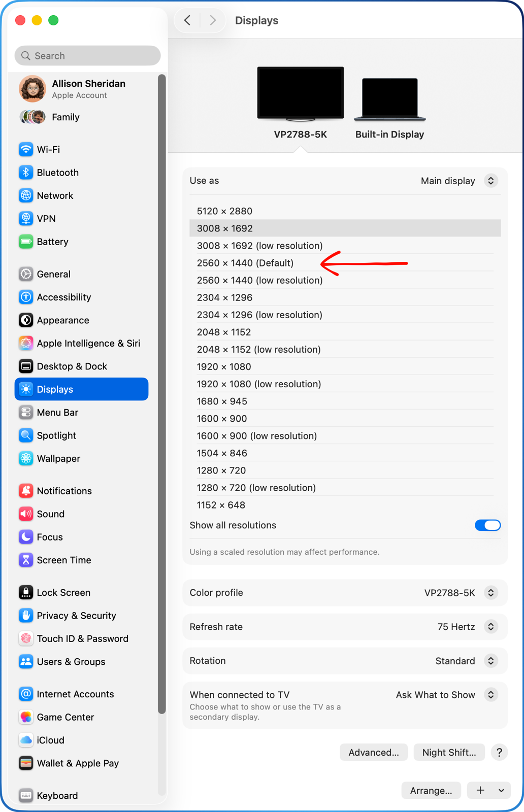Viewport: 524px width, 812px height.
Task: Turn off Show all resolutions switch
Action: (487, 525)
